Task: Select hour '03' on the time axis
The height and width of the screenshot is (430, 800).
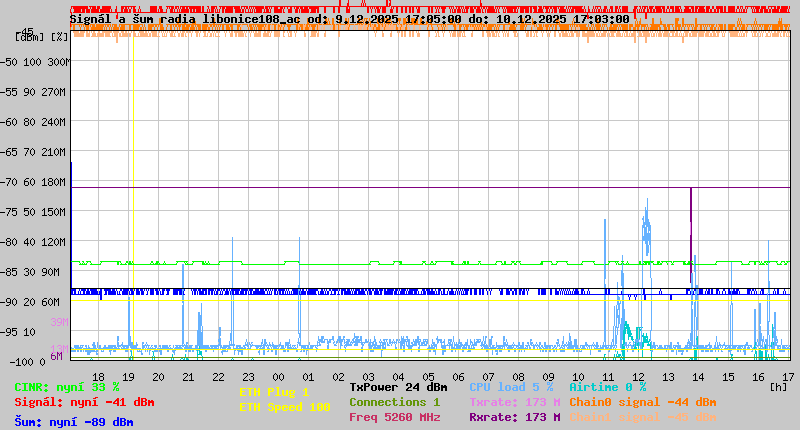Action: coord(368,377)
